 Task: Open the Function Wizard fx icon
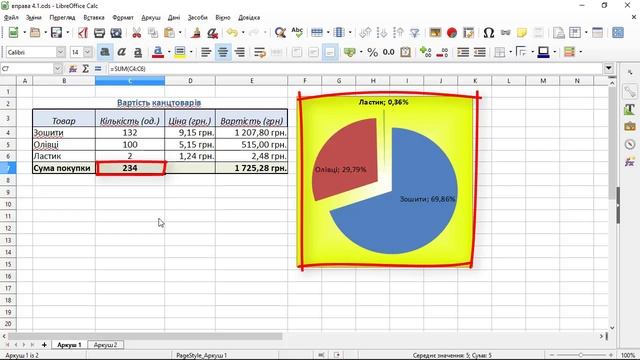73,69
